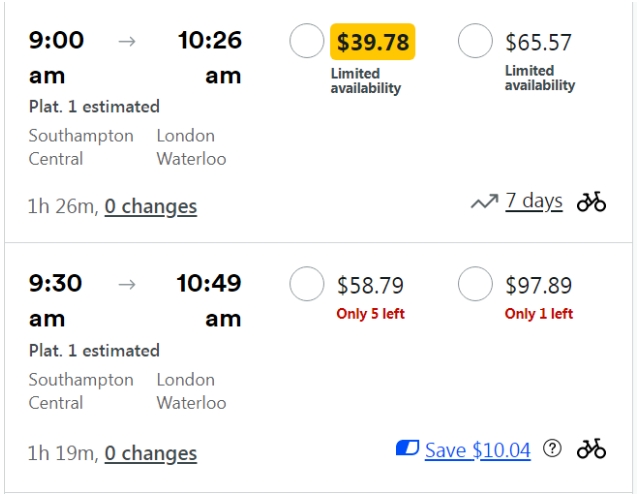Follow the "Save $10.04" link
This screenshot has height=498, width=639.
[x=477, y=450]
